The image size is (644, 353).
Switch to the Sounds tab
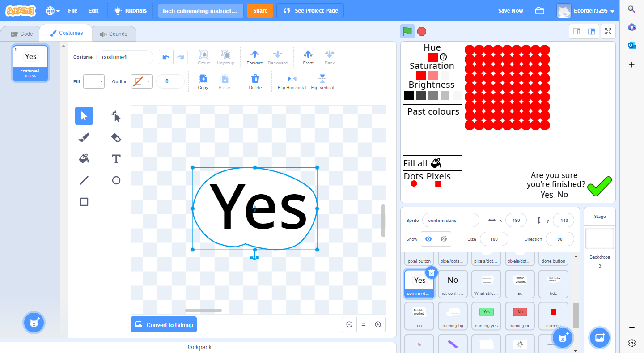click(115, 33)
